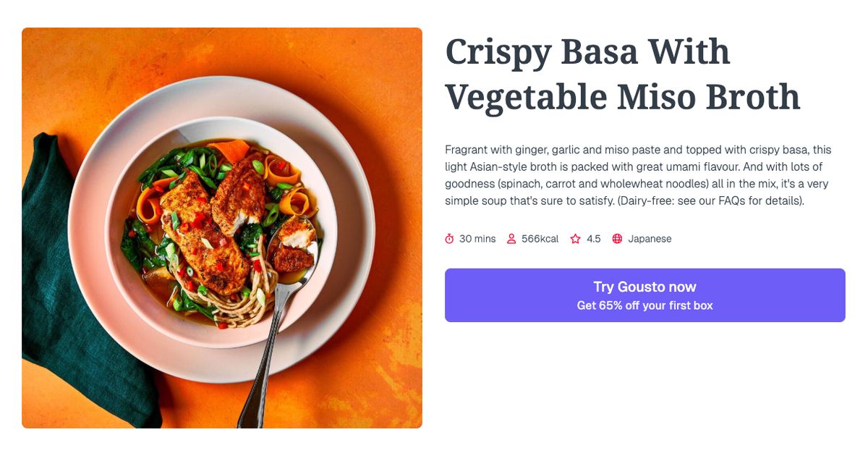Screen dimensions: 868x456
Task: Click the Get 65% off offer text
Action: (x=645, y=305)
